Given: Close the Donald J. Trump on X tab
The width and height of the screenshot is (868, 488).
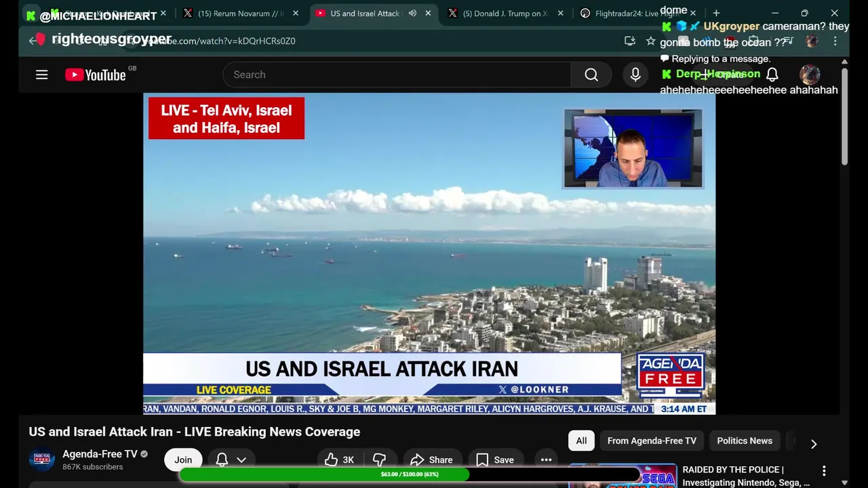Looking at the screenshot, I should tap(560, 13).
